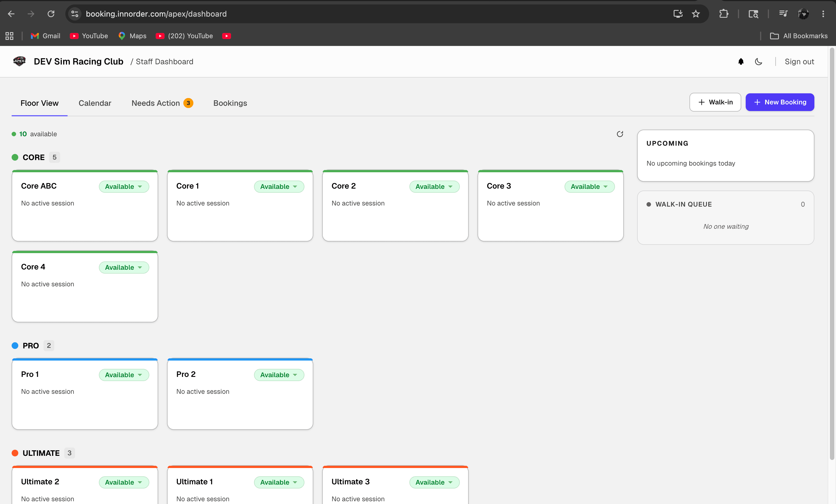Open the All Bookmarks folder
The height and width of the screenshot is (504, 836).
pos(799,36)
